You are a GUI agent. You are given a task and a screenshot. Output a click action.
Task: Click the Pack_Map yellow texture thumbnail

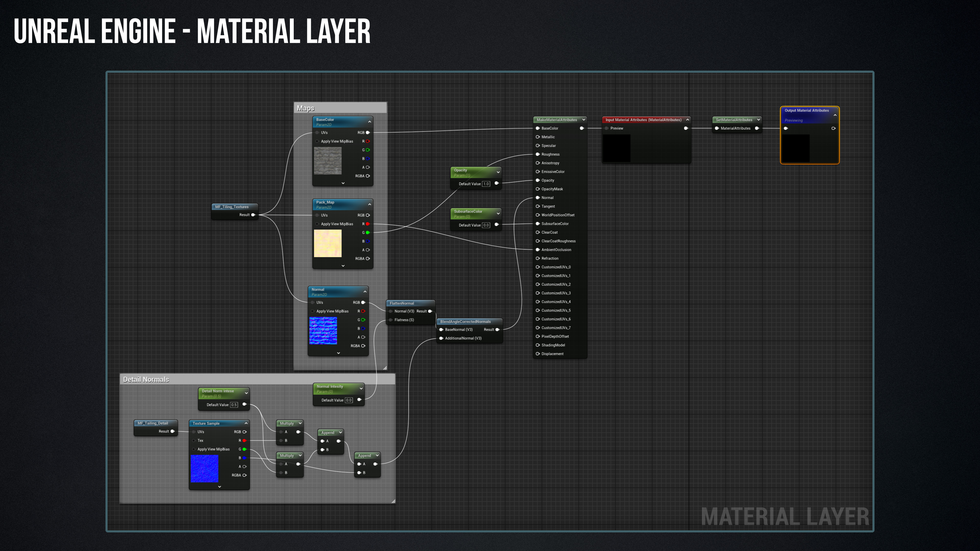pos(327,243)
